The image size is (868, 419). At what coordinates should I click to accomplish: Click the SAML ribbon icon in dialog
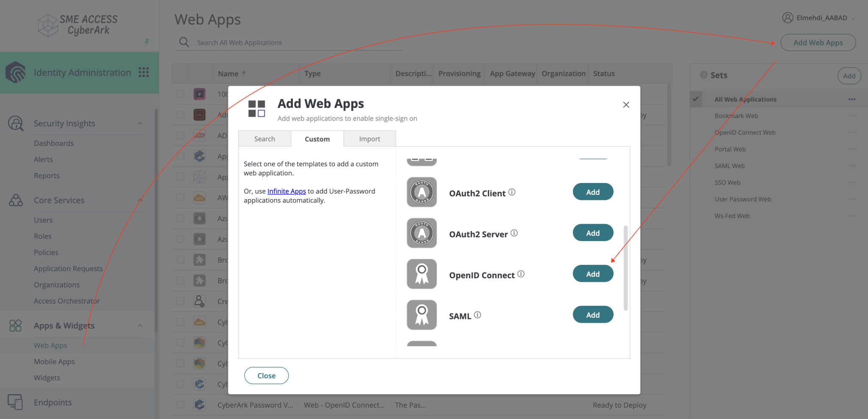(x=421, y=314)
